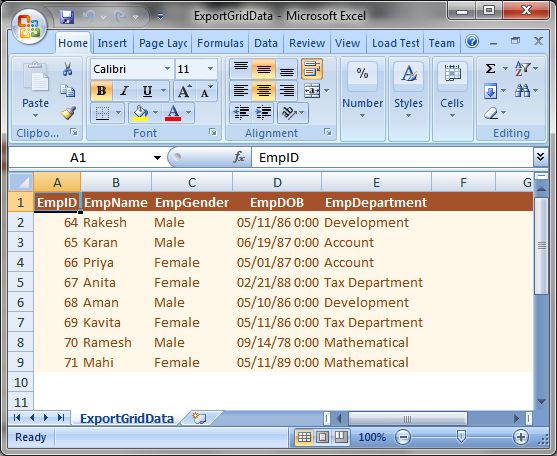The width and height of the screenshot is (557, 456).
Task: Open the Calibri font name dropdown
Action: tap(167, 69)
